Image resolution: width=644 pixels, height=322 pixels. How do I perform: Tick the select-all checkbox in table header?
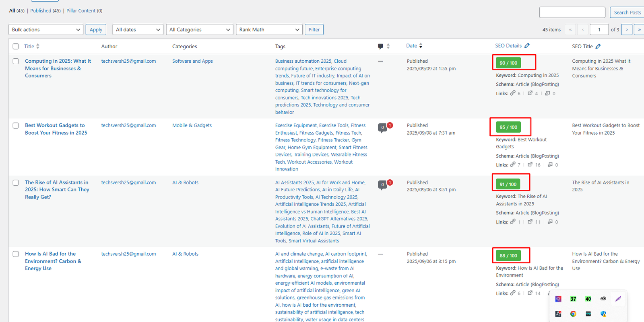click(16, 46)
